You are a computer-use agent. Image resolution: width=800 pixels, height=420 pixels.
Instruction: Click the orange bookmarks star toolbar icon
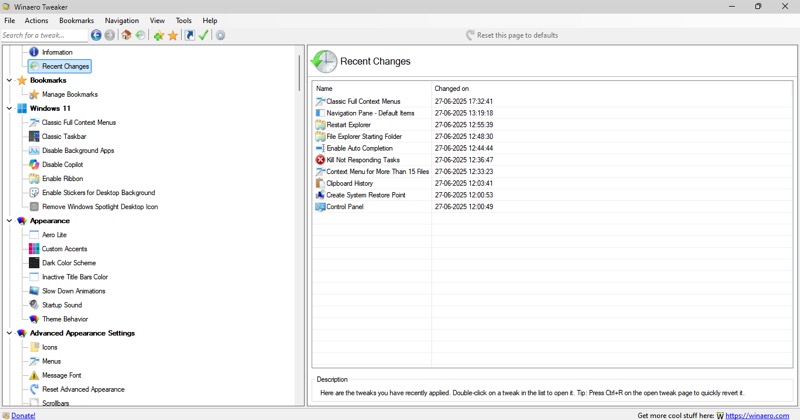point(173,35)
